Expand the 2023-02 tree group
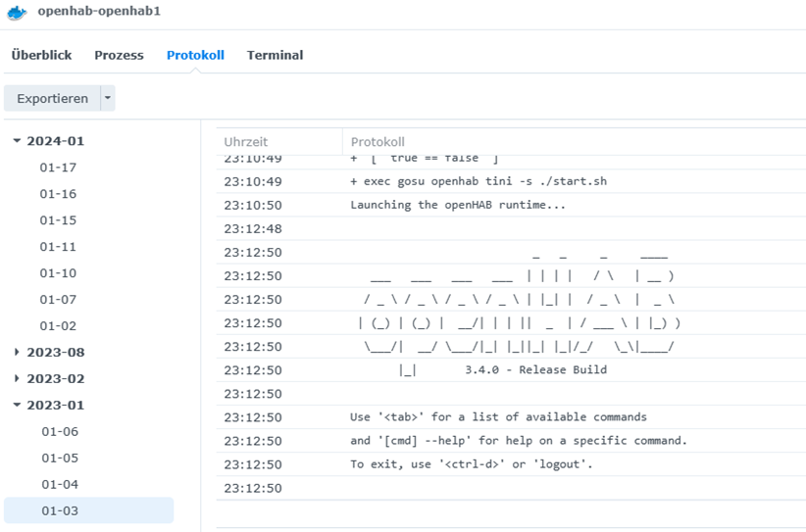This screenshot has width=806, height=532. [17, 379]
